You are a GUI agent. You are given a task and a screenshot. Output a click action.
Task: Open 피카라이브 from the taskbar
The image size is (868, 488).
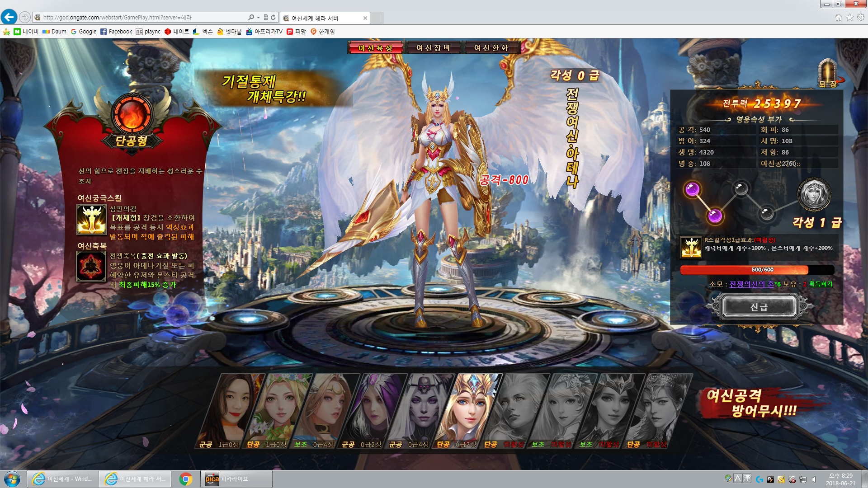click(236, 479)
